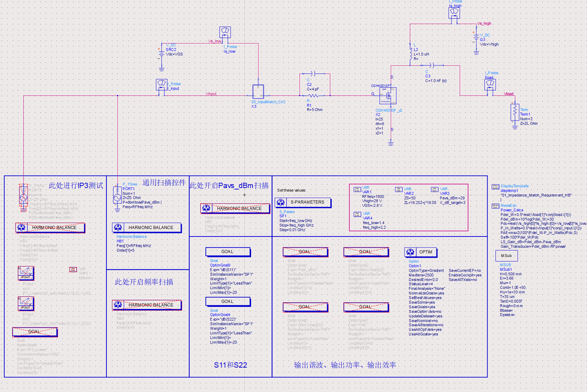This screenshot has width=587, height=392.
Task: Select capacitor C2 symbol
Action: (x=313, y=74)
